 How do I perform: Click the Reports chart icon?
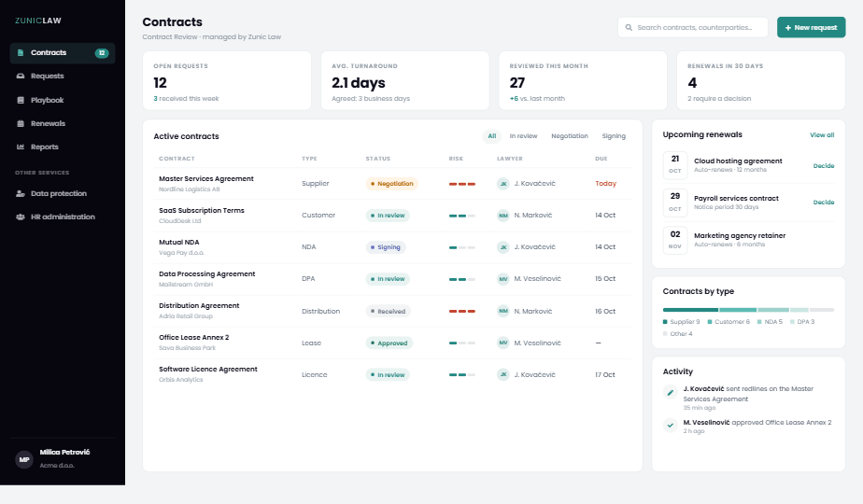pos(21,147)
